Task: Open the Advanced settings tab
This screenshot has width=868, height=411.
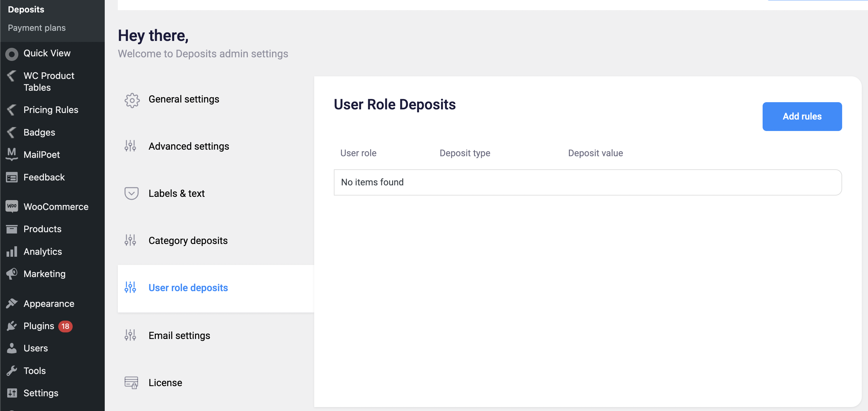Action: (216, 146)
